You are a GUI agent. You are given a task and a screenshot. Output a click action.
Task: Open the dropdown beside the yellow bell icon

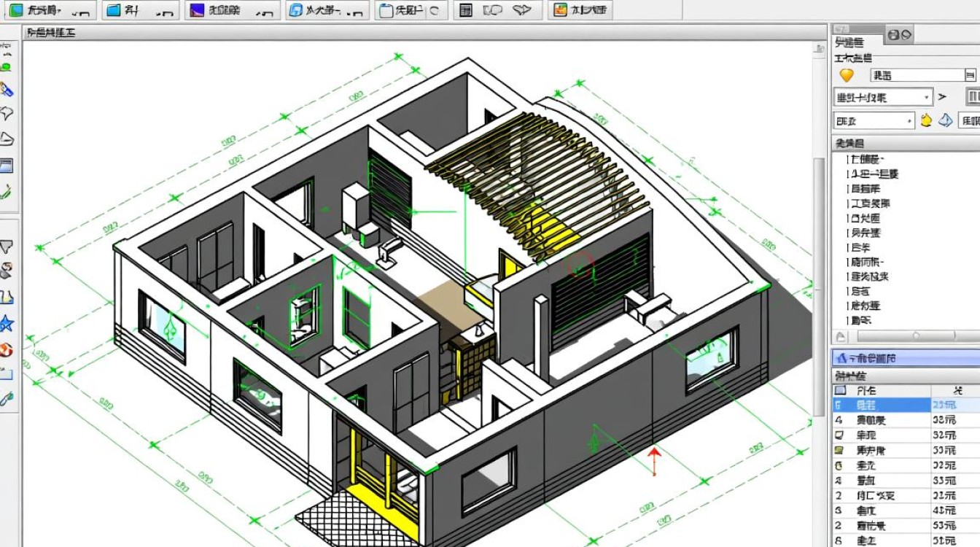pyautogui.click(x=874, y=120)
